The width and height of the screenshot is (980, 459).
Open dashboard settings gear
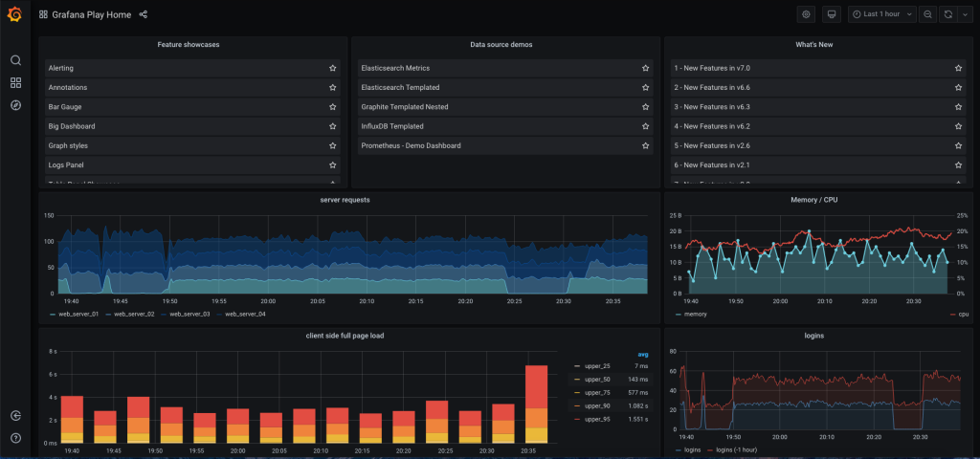coord(806,14)
